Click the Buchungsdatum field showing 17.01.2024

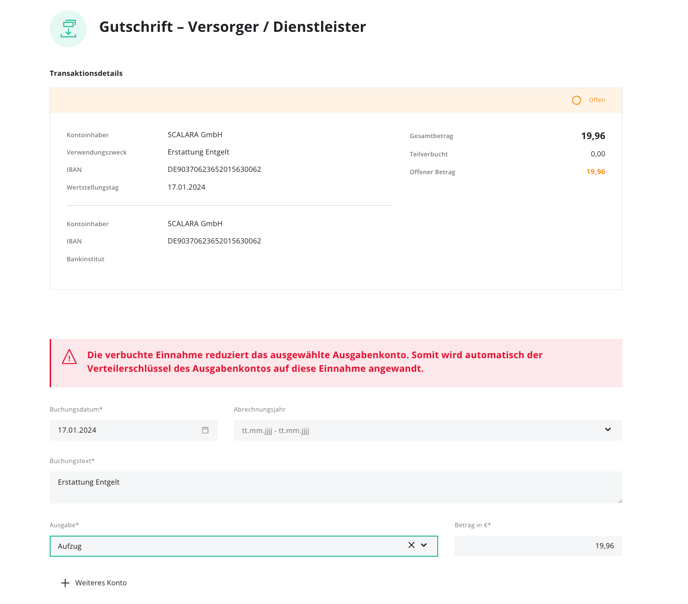[x=133, y=430]
